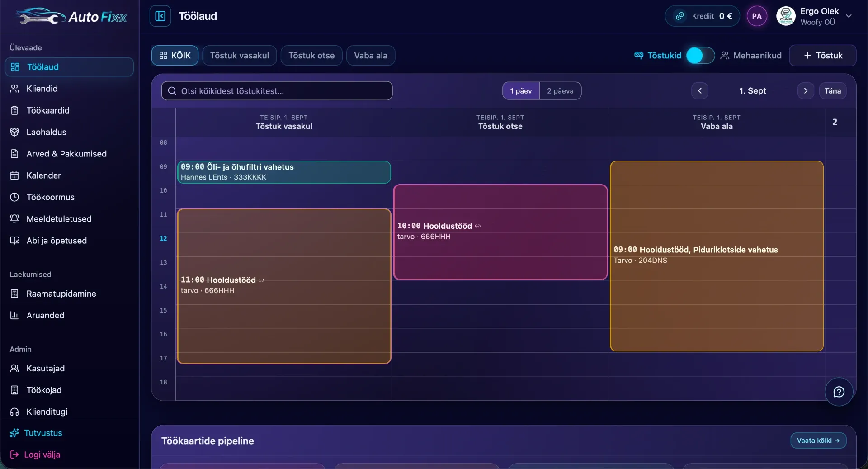Open the 09:00 Piduriklotside vahetus job
The width and height of the screenshot is (868, 469).
[717, 256]
